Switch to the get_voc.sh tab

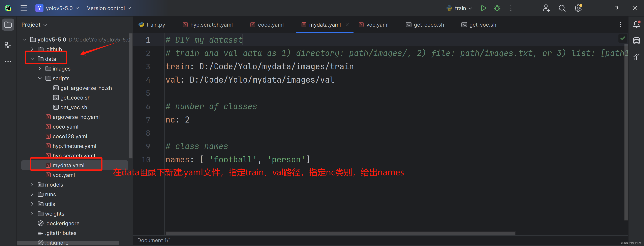pyautogui.click(x=479, y=25)
